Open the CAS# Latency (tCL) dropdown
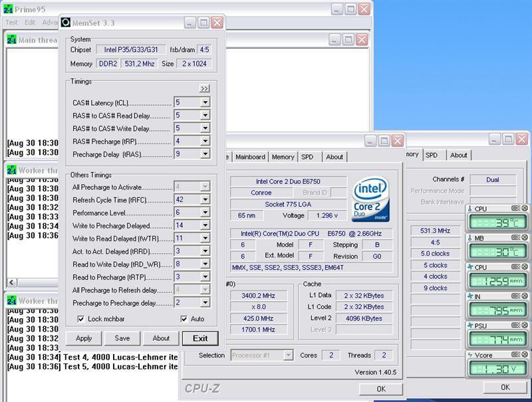The width and height of the screenshot is (532, 402). pos(205,102)
